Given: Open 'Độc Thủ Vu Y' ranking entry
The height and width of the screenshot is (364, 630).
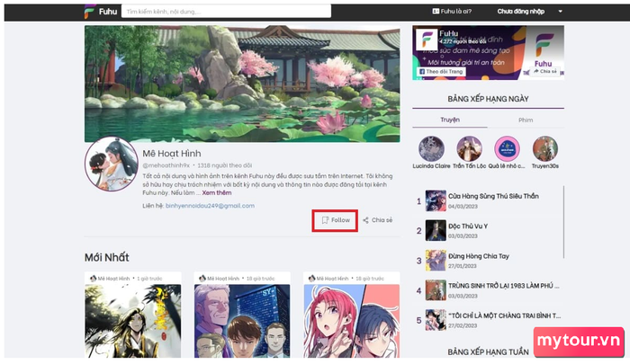Looking at the screenshot, I should (468, 226).
